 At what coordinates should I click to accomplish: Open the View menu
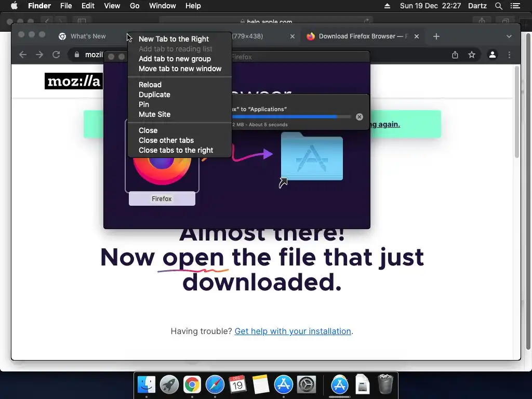112,6
